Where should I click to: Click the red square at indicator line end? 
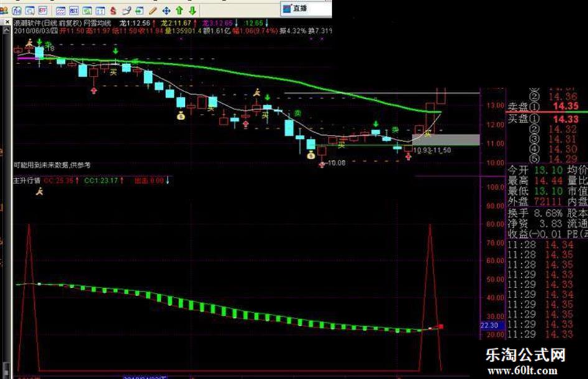click(x=441, y=327)
